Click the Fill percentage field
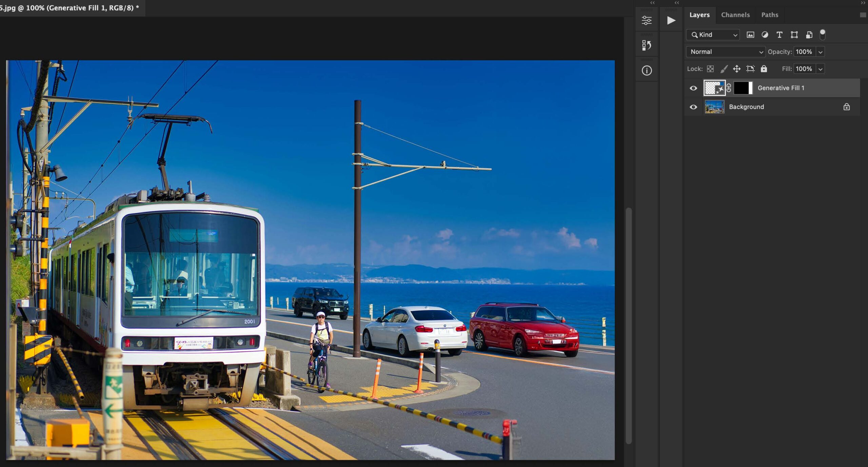Screen dimensions: 868x467 click(804, 69)
